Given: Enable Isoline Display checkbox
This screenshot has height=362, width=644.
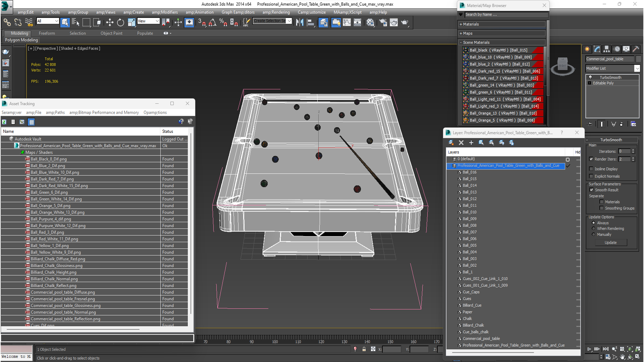Looking at the screenshot, I should pyautogui.click(x=591, y=169).
